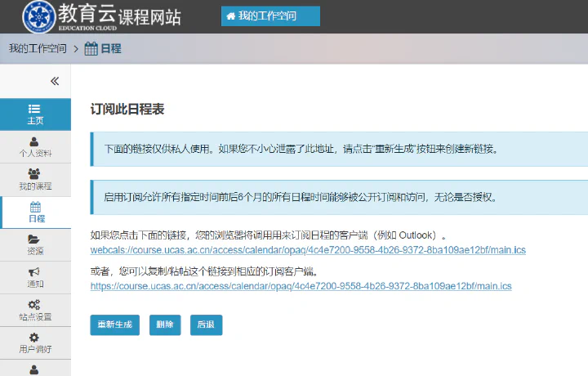Click the 后退 back button
This screenshot has width=588, height=376.
[x=207, y=325]
